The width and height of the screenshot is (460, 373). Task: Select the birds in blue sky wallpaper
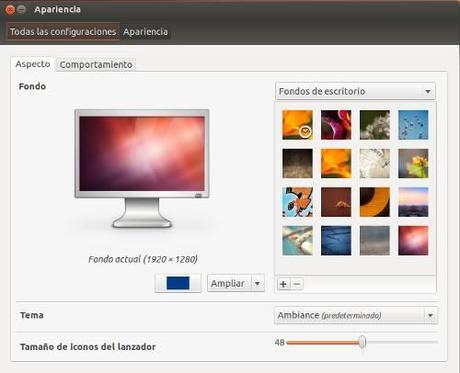pos(413,125)
